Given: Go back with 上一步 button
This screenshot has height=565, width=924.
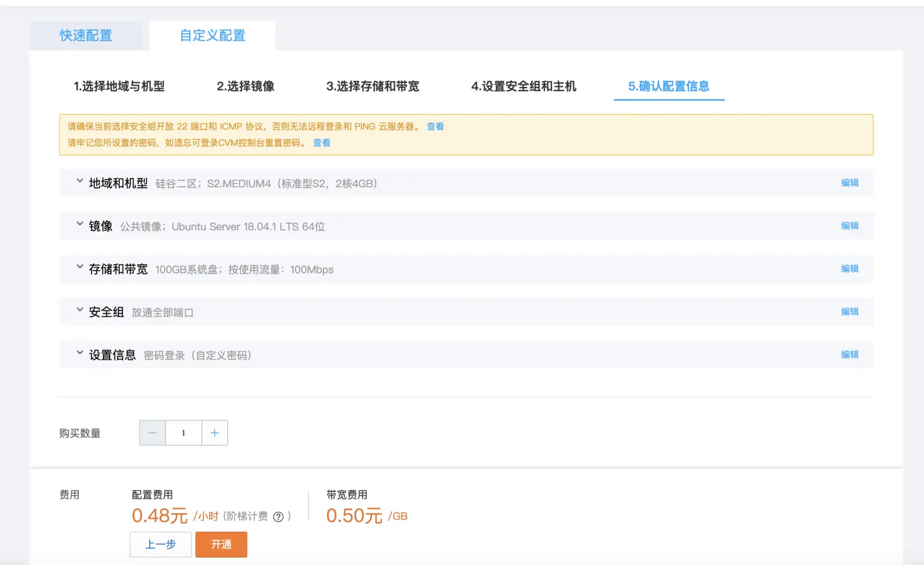Looking at the screenshot, I should pos(161,545).
